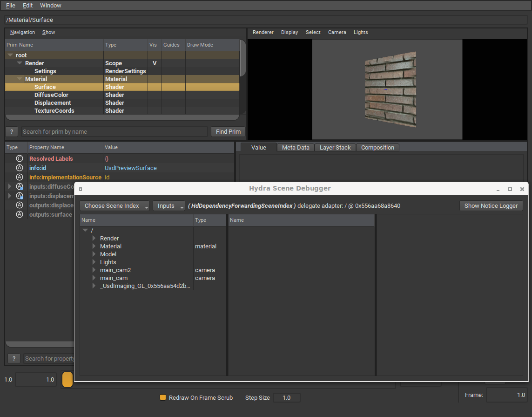Open the Window menu
Image resolution: width=532 pixels, height=417 pixels.
pos(50,5)
